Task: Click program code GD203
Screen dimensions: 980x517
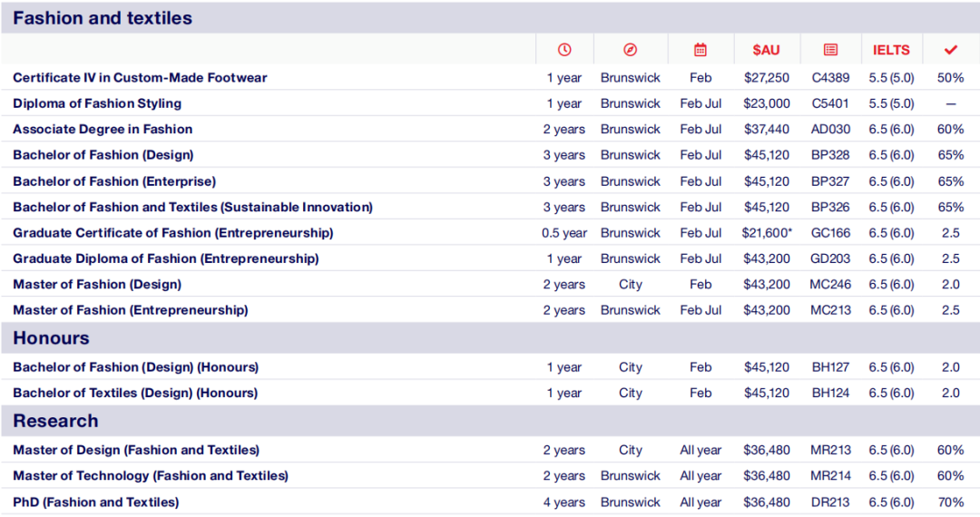Action: (x=830, y=258)
